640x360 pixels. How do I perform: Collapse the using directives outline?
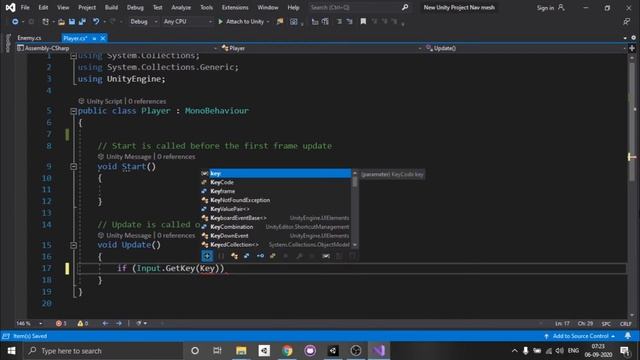tap(73, 56)
